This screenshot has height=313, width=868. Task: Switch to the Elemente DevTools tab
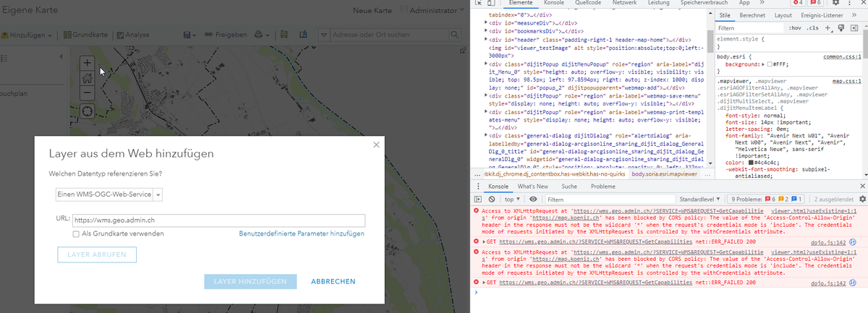(x=521, y=4)
